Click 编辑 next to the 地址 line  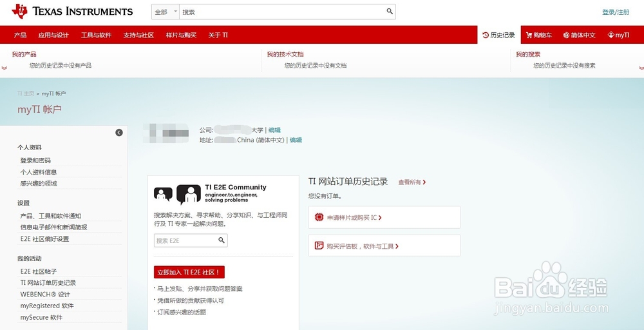(296, 140)
